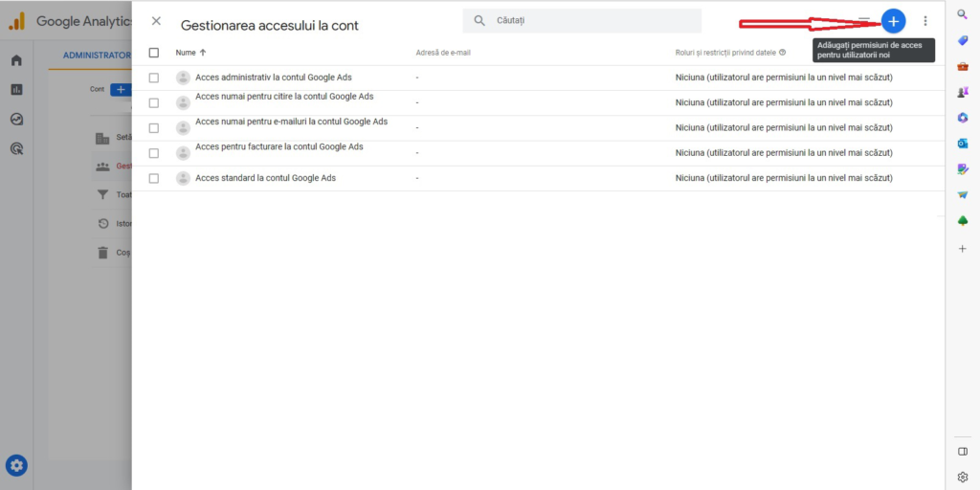Click the Adresă de e-mail column header
The width and height of the screenshot is (980, 490).
tap(443, 53)
